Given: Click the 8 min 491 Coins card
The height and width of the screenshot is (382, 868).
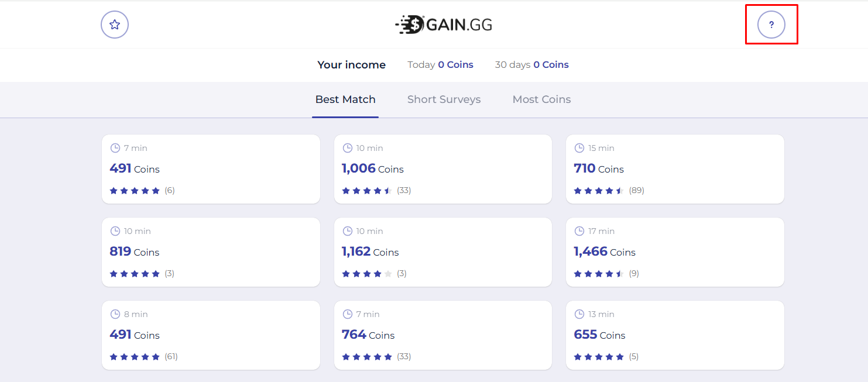Looking at the screenshot, I should pyautogui.click(x=211, y=335).
